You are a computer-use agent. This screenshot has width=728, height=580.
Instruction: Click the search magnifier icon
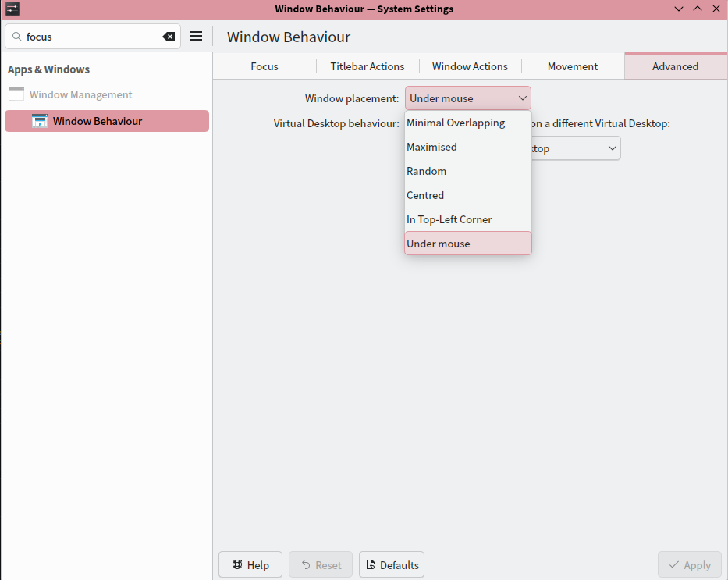pos(16,37)
